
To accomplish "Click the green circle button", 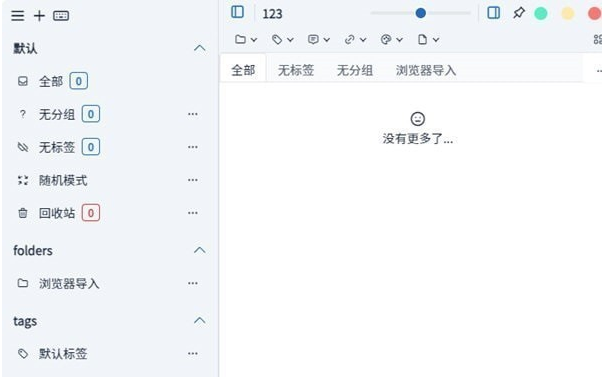I will pyautogui.click(x=541, y=14).
